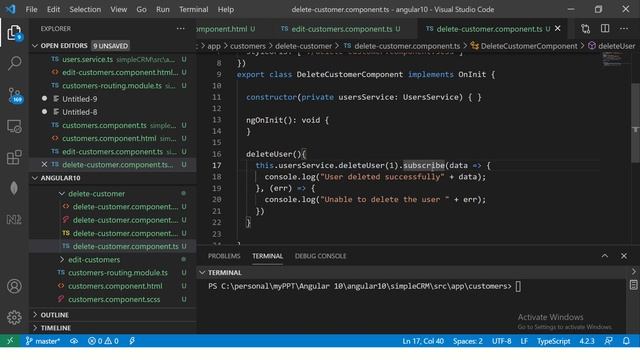Open the Explorer view in activity bar
The width and height of the screenshot is (640, 360).
(14, 32)
